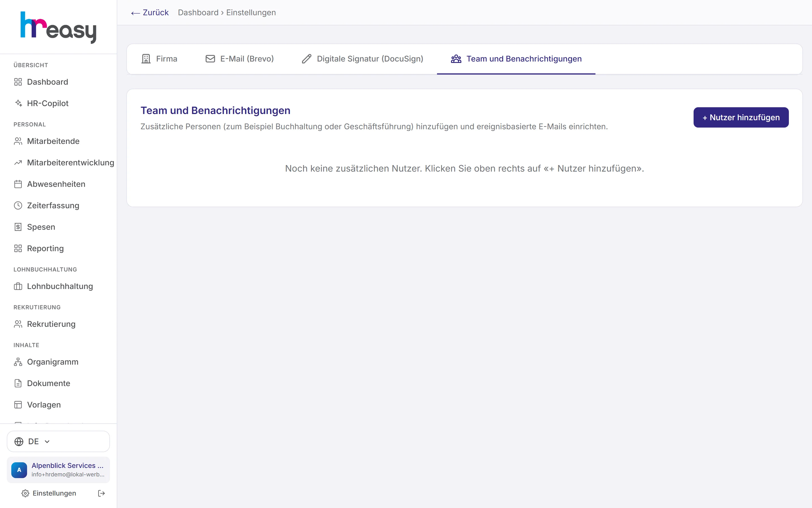
Task: Open Einstellungen at the sidebar bottom
Action: point(49,493)
